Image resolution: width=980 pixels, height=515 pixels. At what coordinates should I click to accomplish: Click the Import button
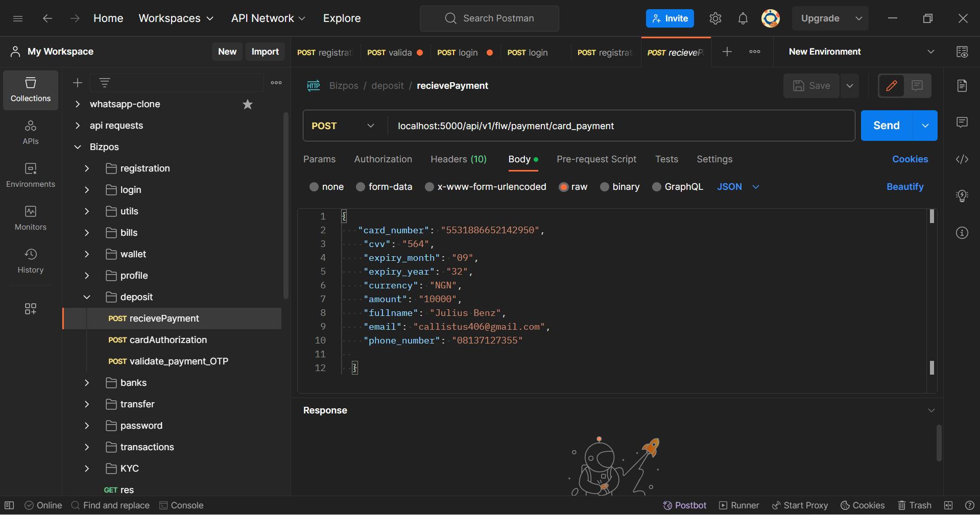[x=265, y=52]
